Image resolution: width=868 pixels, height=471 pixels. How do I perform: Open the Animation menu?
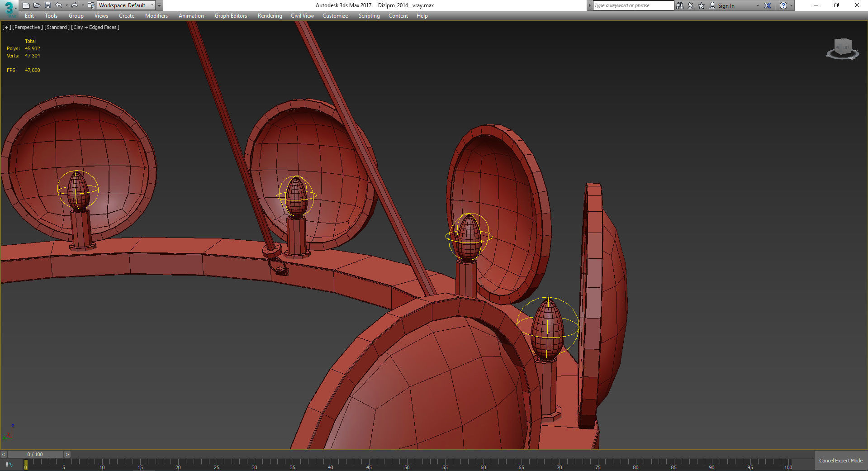[191, 16]
